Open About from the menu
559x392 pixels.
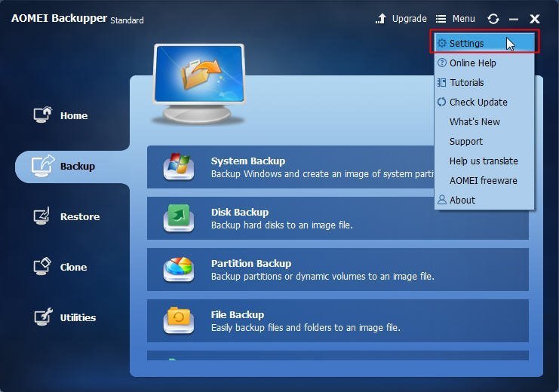click(484, 201)
